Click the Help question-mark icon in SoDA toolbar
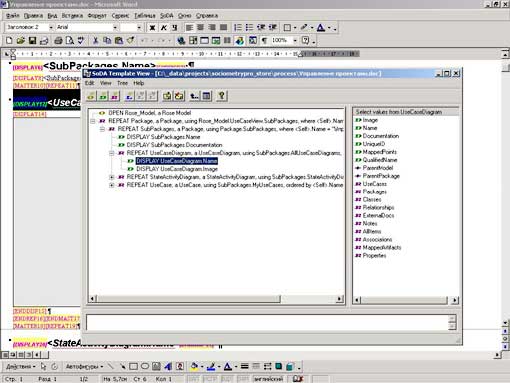This screenshot has height=383, width=510. [x=221, y=96]
